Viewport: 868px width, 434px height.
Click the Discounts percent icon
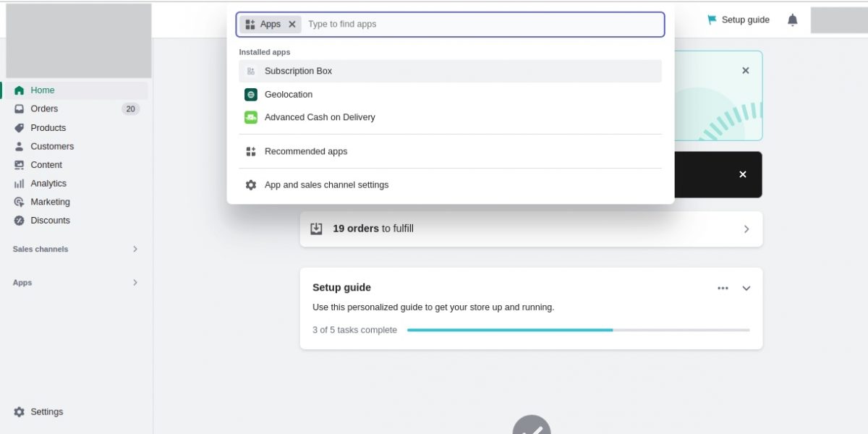point(20,221)
